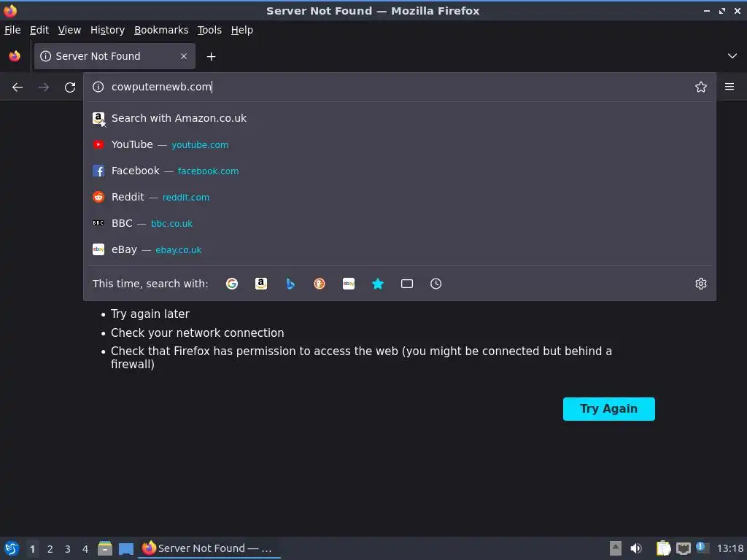This screenshot has width=747, height=560.
Task: Click the forward navigation arrow
Action: [x=44, y=87]
